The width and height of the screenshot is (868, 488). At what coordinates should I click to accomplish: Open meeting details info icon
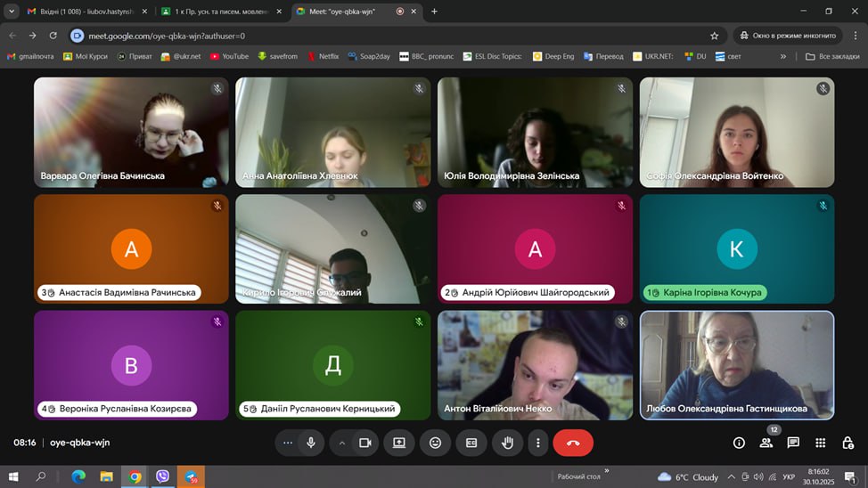739,443
